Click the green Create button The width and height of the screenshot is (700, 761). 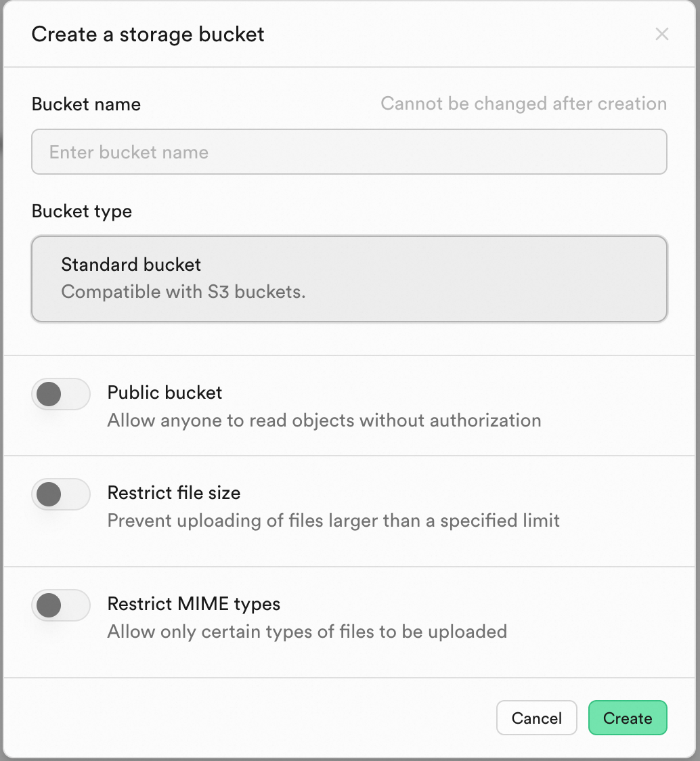tap(628, 718)
